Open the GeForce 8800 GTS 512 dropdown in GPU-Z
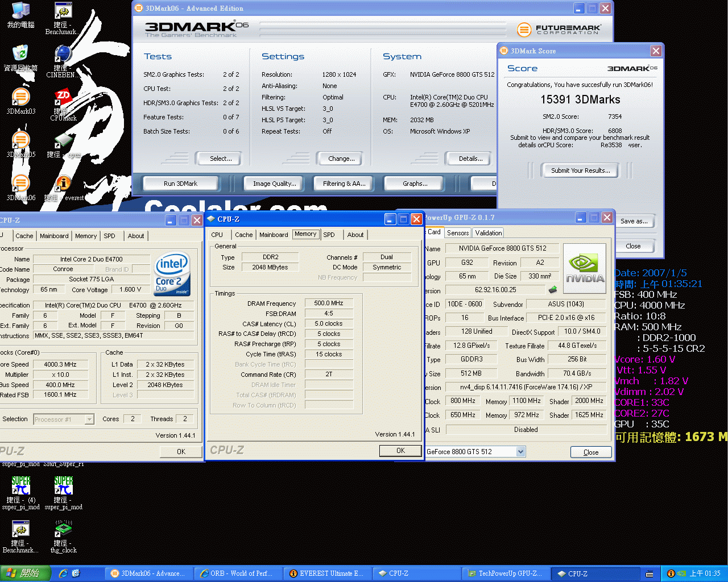 click(521, 451)
